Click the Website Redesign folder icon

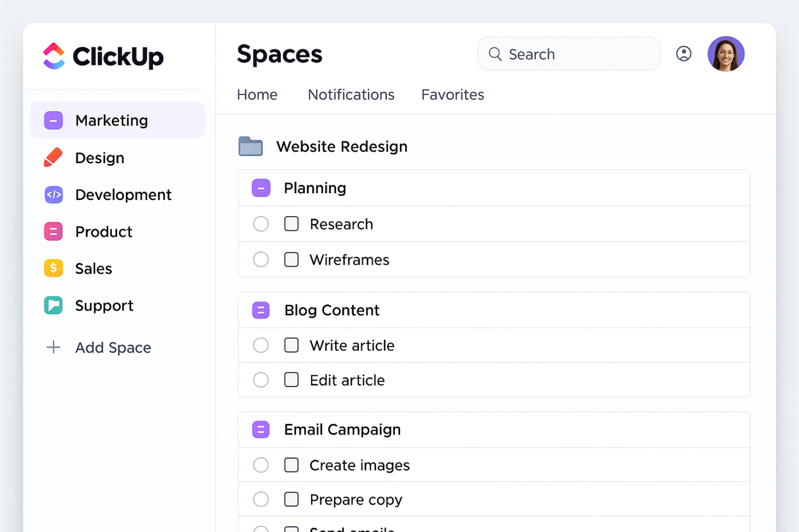pos(251,147)
